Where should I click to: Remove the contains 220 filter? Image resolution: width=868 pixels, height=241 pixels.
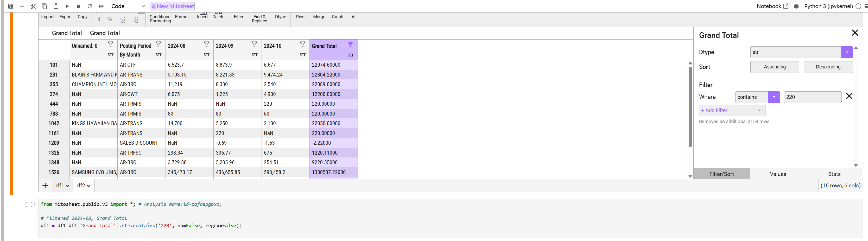point(849,96)
